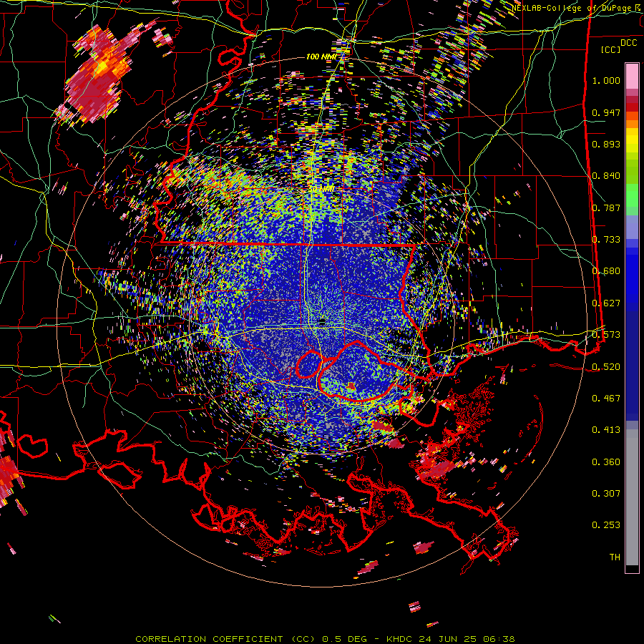
Task: Click the 100 NMI range ring label
Action: pyautogui.click(x=321, y=57)
